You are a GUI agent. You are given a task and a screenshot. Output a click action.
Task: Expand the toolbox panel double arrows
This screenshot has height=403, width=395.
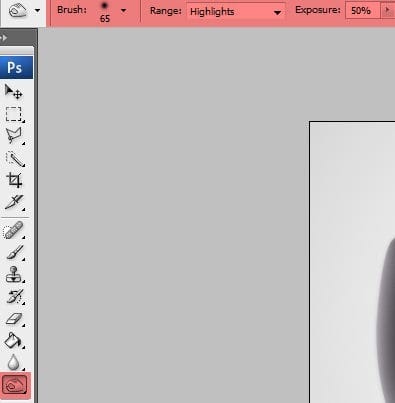tap(4, 38)
